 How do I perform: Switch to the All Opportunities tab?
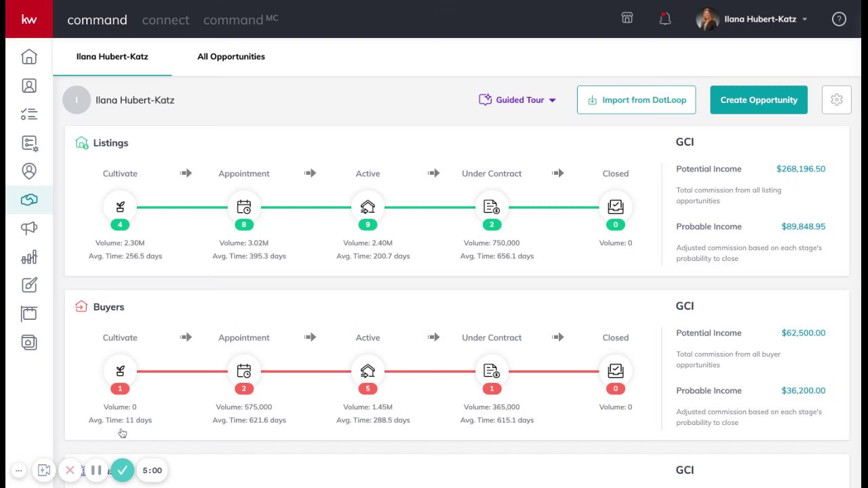(x=231, y=56)
